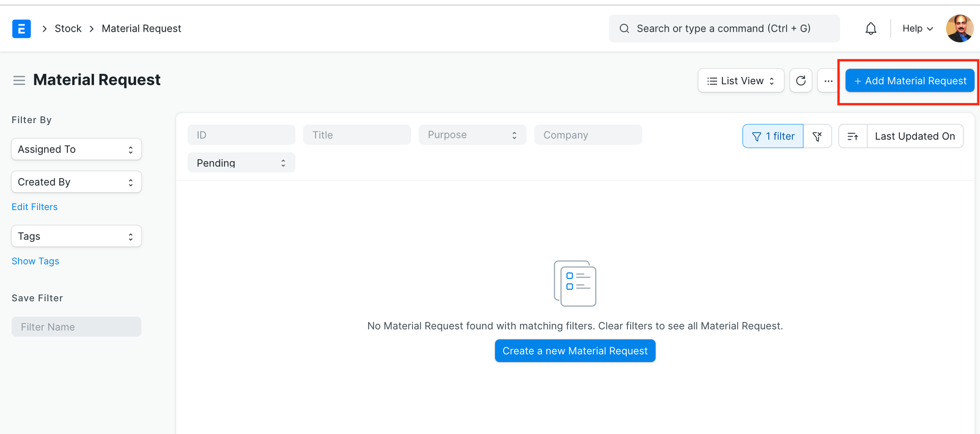Focus the search or command bar
The width and height of the screenshot is (980, 434).
pyautogui.click(x=724, y=29)
